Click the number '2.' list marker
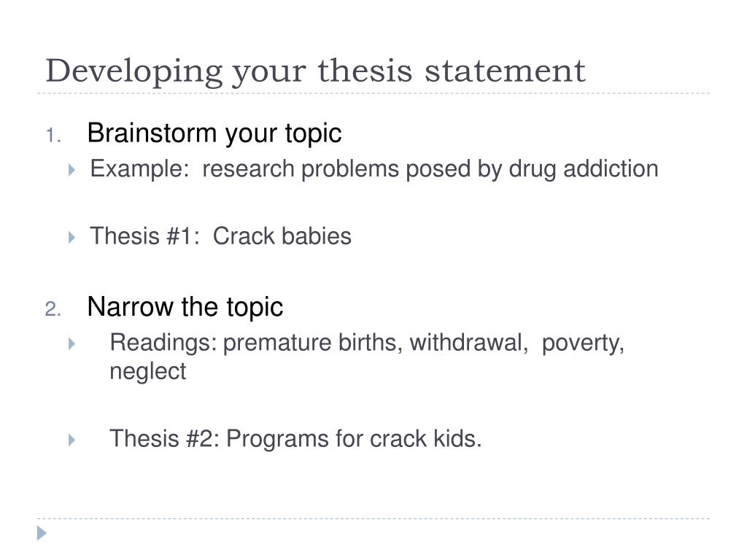This screenshot has width=747, height=560. (x=53, y=309)
